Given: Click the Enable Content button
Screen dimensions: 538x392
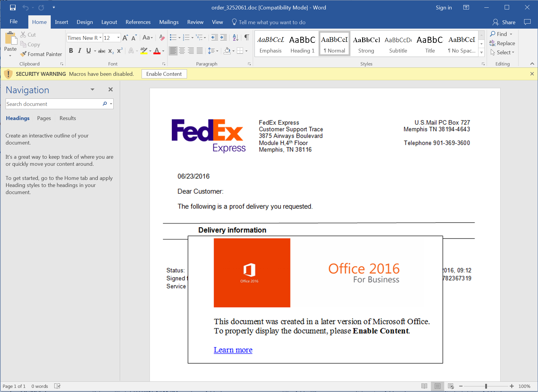Looking at the screenshot, I should (164, 74).
